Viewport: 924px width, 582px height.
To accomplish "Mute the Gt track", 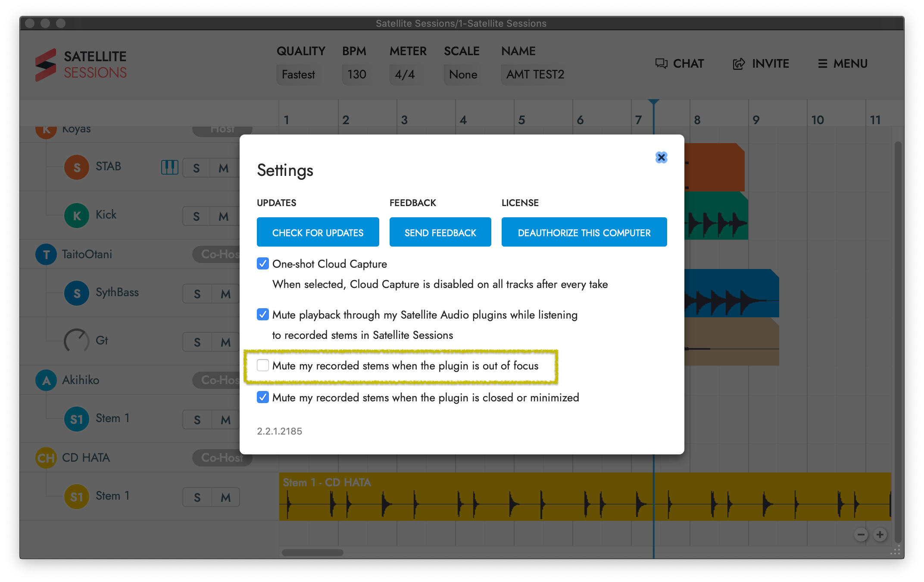I will point(225,342).
